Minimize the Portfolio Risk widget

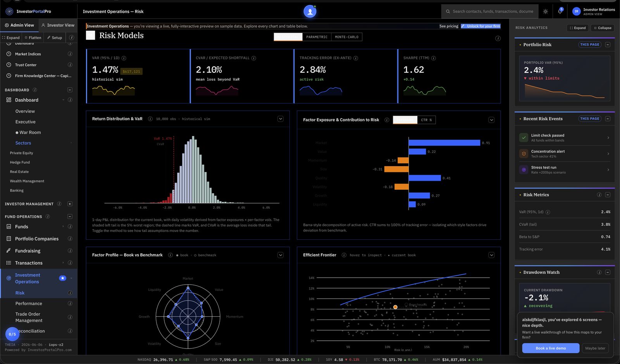pos(608,45)
